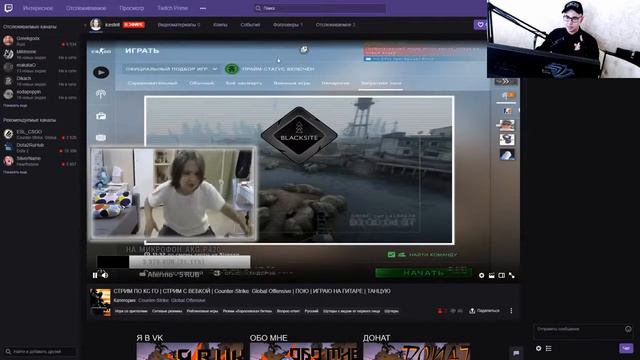Click the Поделиться share button

[484, 311]
